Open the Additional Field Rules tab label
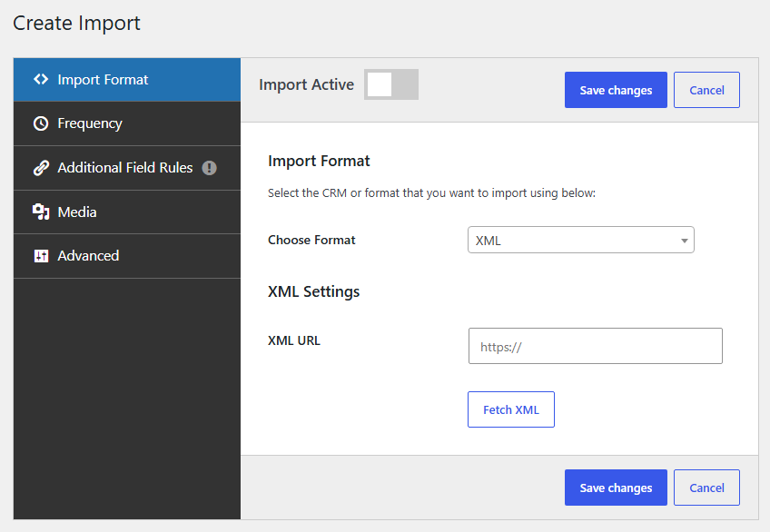770x532 pixels. pyautogui.click(x=125, y=168)
